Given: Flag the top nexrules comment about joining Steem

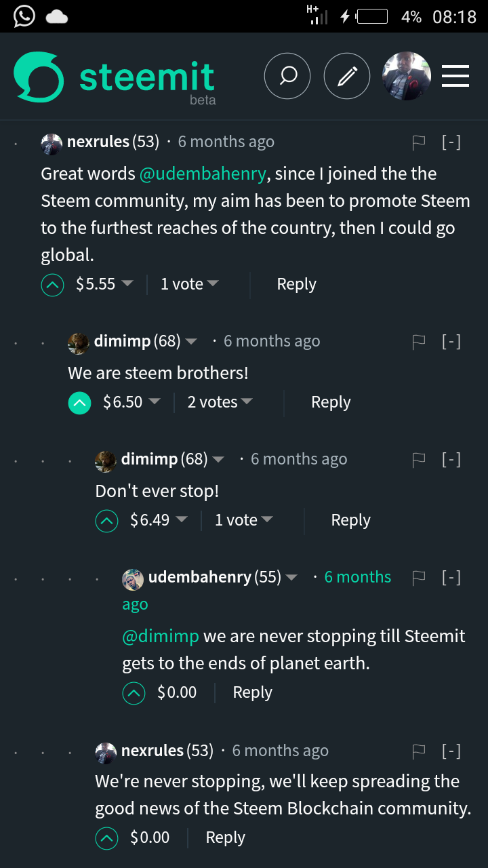Looking at the screenshot, I should [419, 142].
